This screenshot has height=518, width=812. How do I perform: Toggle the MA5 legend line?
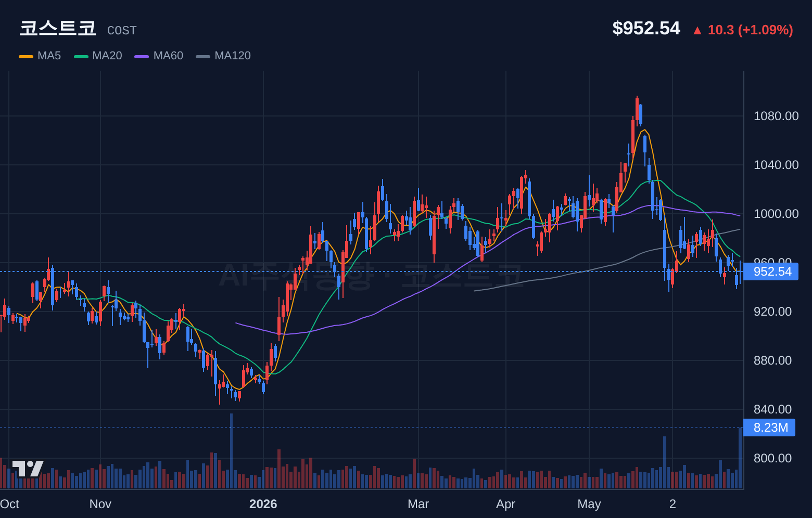pyautogui.click(x=40, y=56)
